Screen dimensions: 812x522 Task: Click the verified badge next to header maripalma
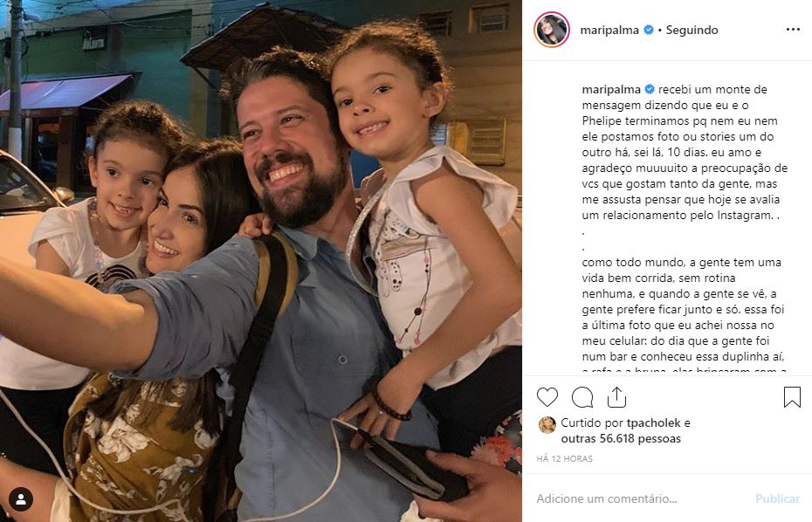[649, 30]
